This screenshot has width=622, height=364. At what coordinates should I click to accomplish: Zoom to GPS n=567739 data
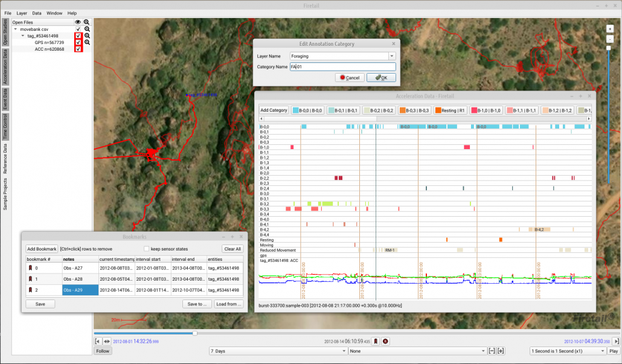[87, 42]
